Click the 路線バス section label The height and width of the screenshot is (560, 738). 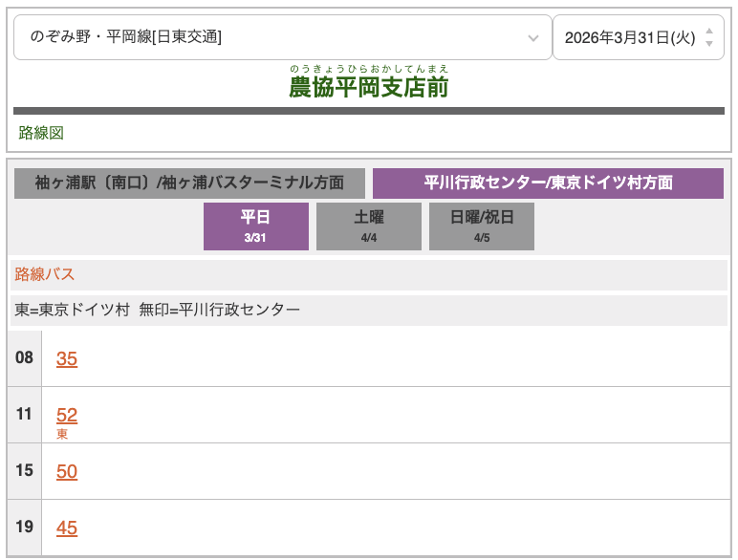[45, 274]
